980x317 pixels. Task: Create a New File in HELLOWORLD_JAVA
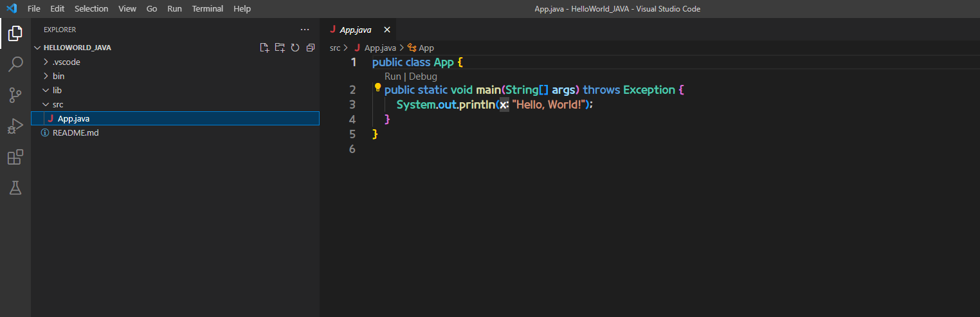click(264, 48)
